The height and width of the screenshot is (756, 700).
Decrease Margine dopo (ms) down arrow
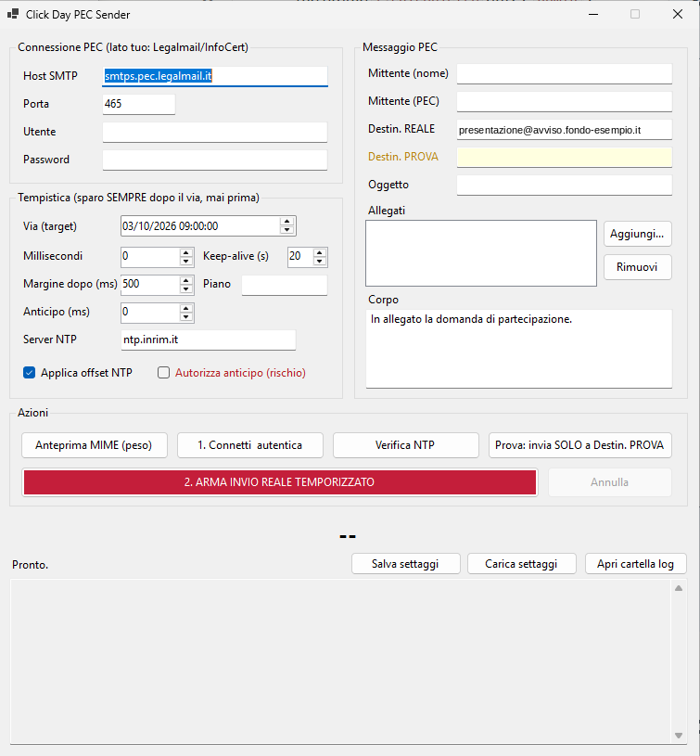click(186, 288)
